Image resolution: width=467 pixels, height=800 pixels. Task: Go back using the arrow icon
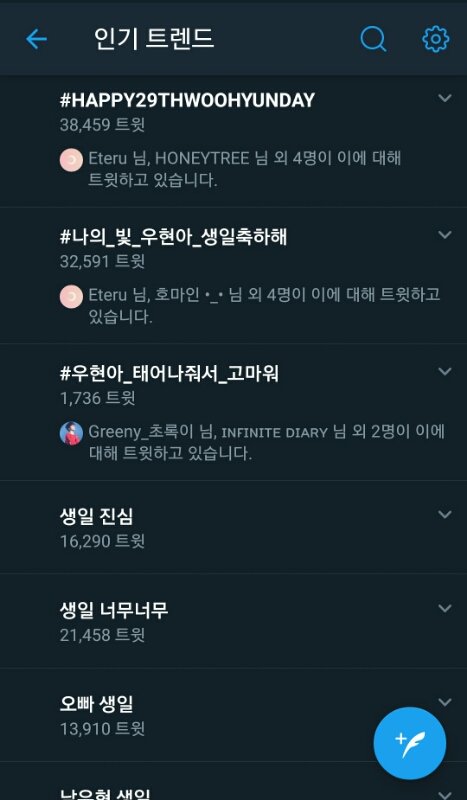tap(36, 39)
